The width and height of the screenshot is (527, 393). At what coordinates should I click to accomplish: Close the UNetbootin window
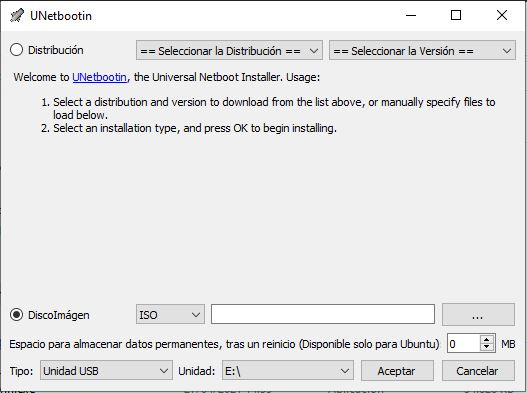click(x=502, y=15)
